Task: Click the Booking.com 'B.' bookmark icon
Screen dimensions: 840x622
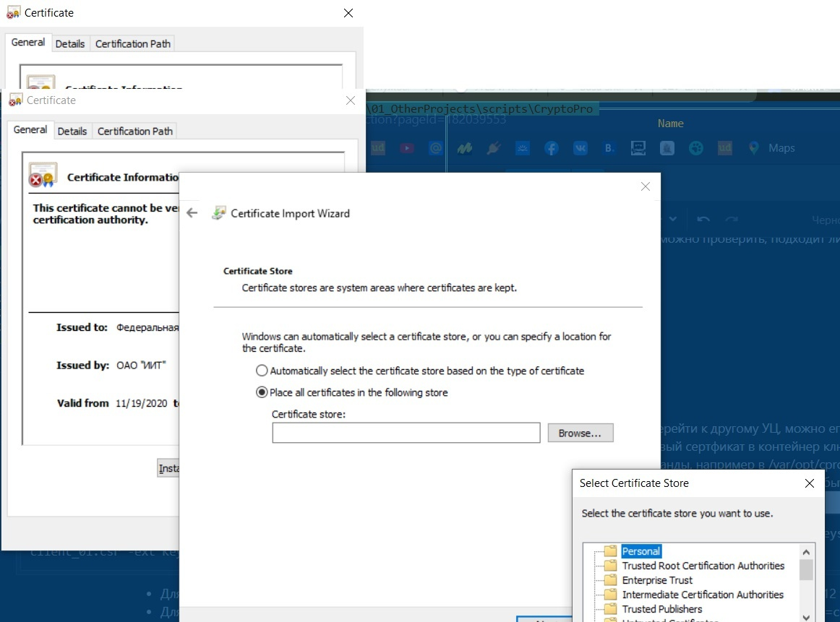Action: [x=609, y=148]
